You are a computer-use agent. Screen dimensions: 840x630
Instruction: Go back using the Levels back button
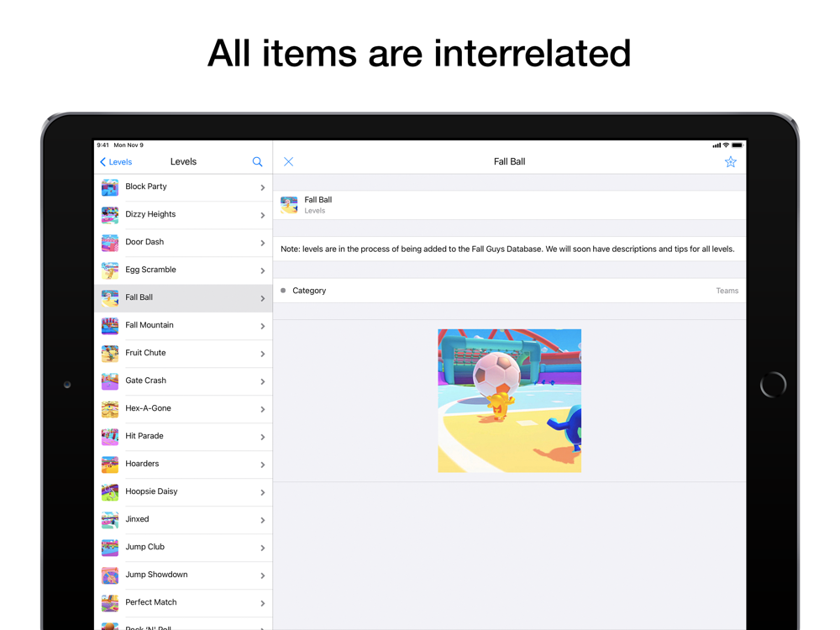tap(116, 162)
